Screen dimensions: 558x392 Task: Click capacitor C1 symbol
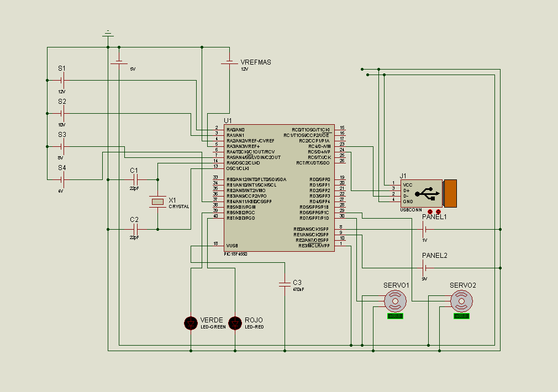135,179
